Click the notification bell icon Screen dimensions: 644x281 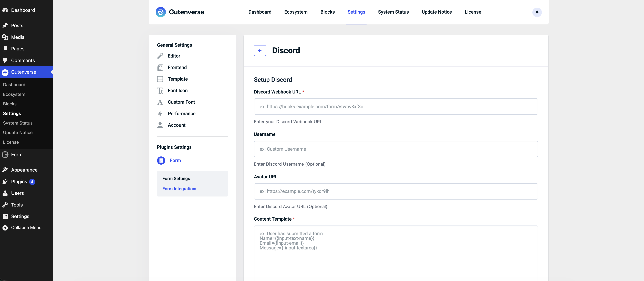point(537,12)
